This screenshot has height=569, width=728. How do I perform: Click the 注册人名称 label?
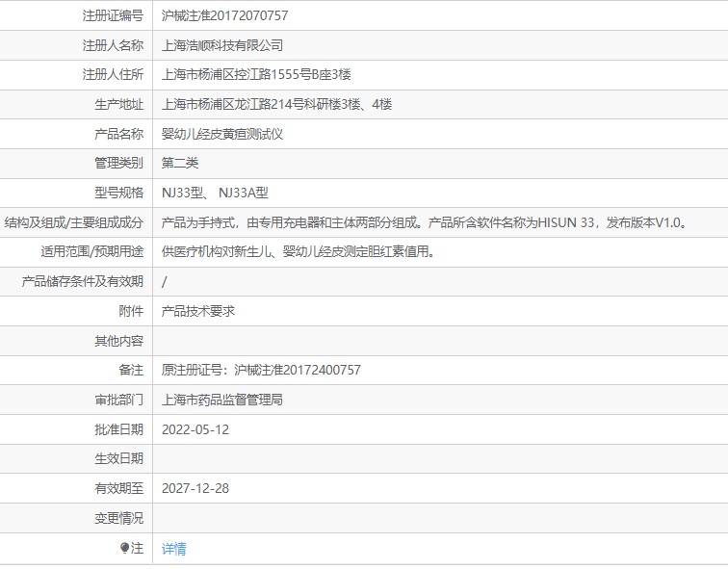pyautogui.click(x=113, y=45)
